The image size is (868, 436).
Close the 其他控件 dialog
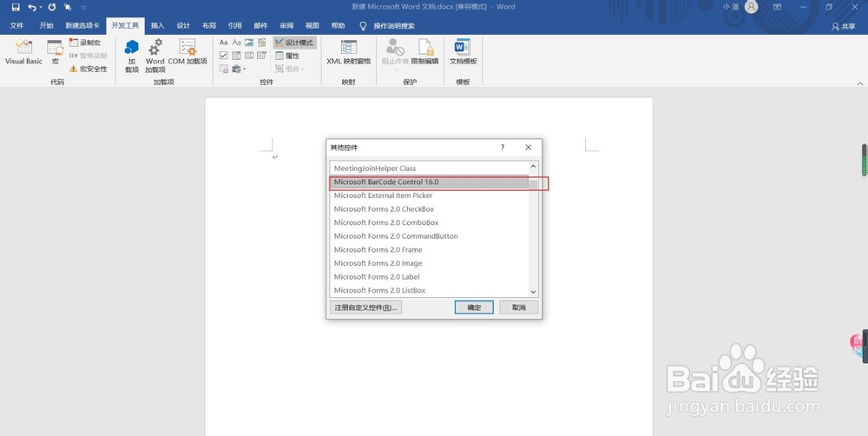(x=528, y=148)
